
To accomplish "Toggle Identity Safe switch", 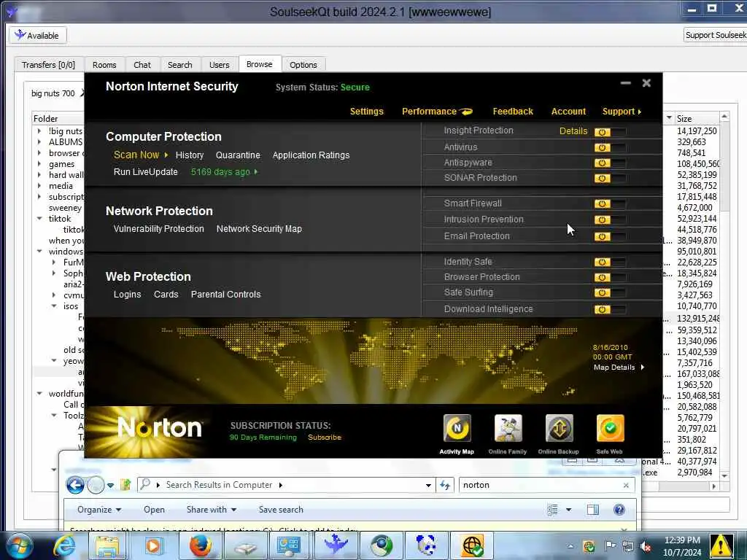I will click(610, 262).
